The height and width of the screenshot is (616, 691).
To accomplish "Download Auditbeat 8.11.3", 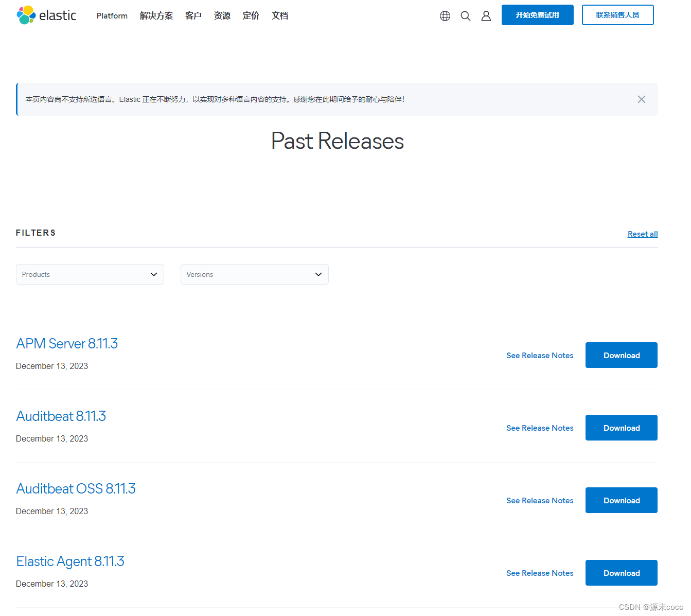I will click(622, 428).
